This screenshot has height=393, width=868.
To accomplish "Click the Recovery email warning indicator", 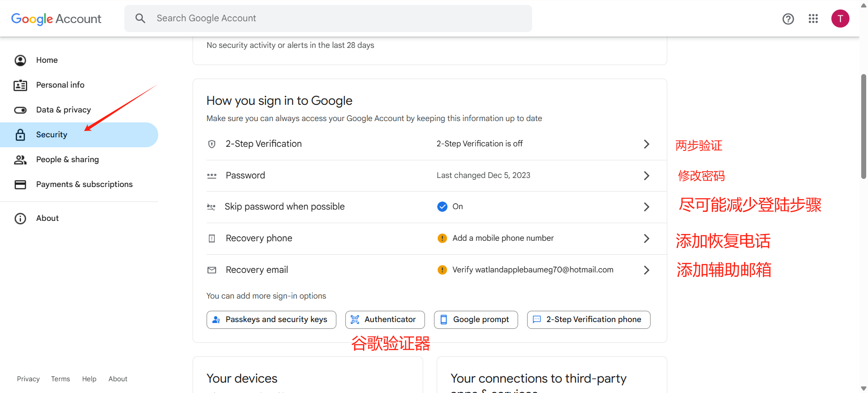I will pyautogui.click(x=442, y=270).
